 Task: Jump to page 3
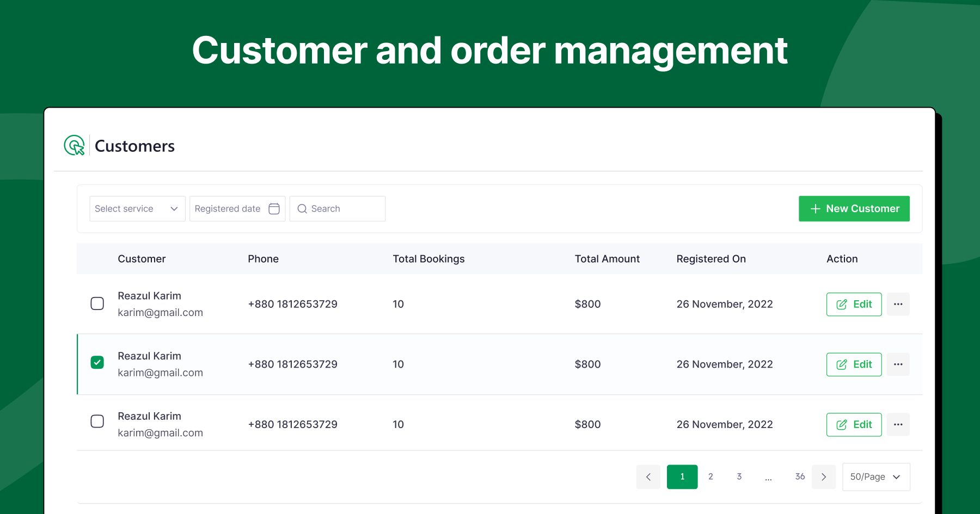pyautogui.click(x=739, y=476)
